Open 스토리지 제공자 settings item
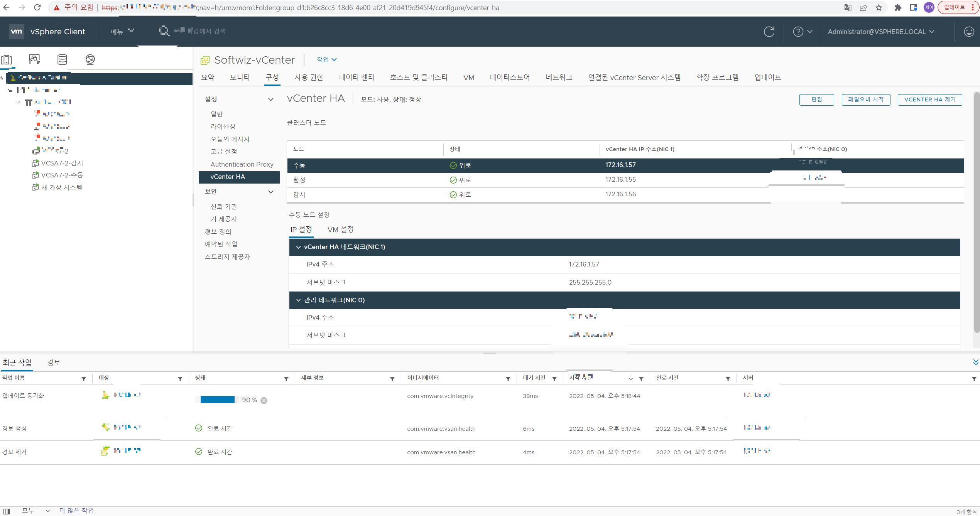The image size is (980, 516). [x=227, y=257]
